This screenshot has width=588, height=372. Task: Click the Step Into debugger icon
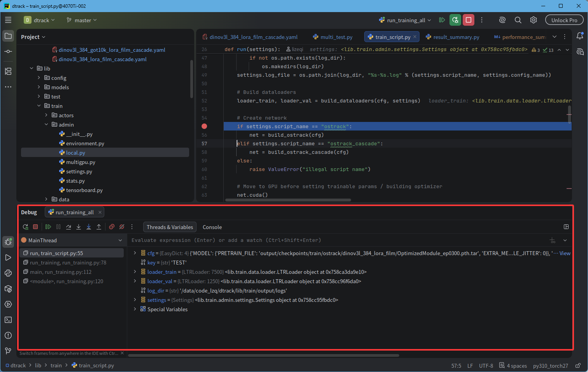pos(79,227)
